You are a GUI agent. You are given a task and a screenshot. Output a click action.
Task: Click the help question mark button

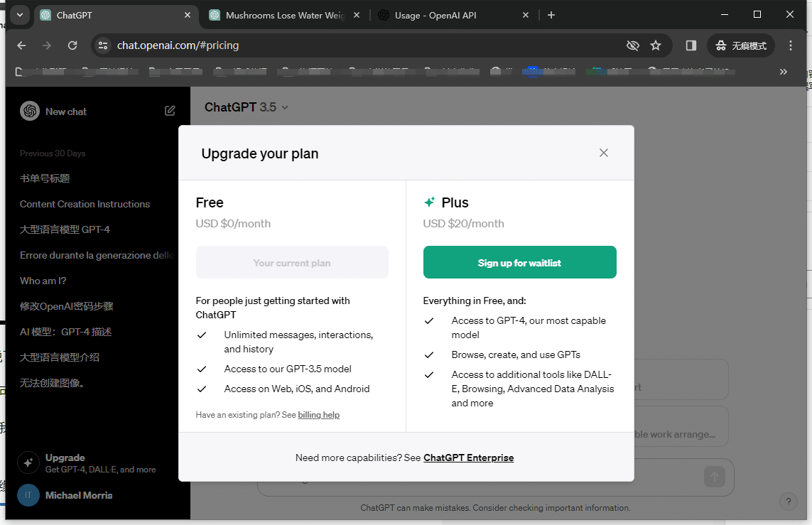788,501
